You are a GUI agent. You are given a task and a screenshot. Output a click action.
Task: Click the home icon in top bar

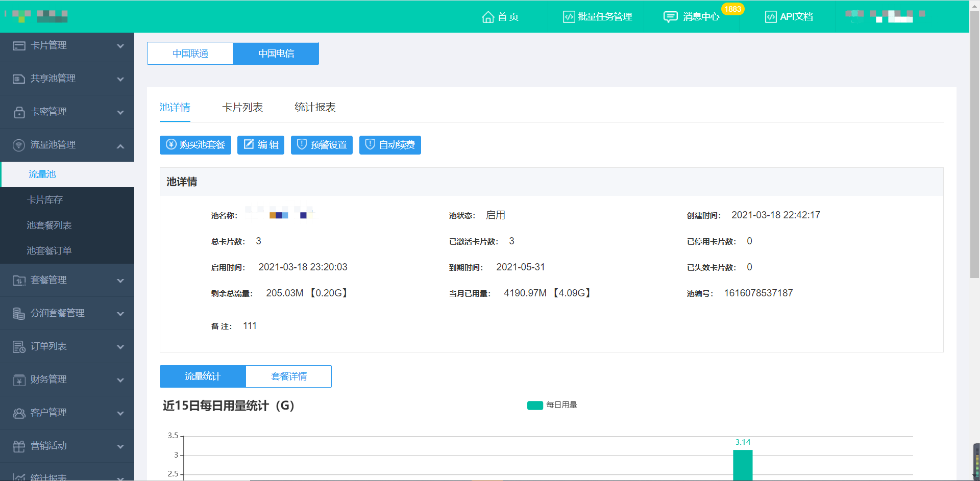[488, 17]
